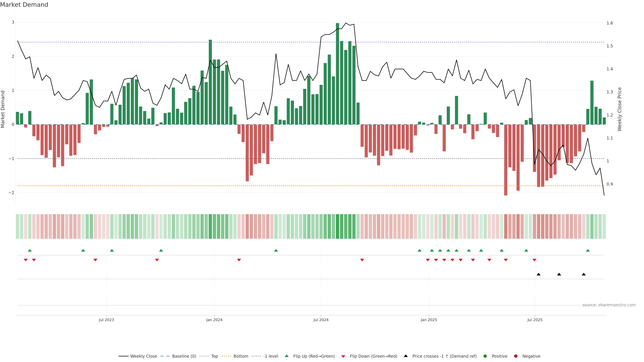Viewport: 644px width, 362px height.
Task: Click Negative red circle legend icon
Action: tap(516, 356)
